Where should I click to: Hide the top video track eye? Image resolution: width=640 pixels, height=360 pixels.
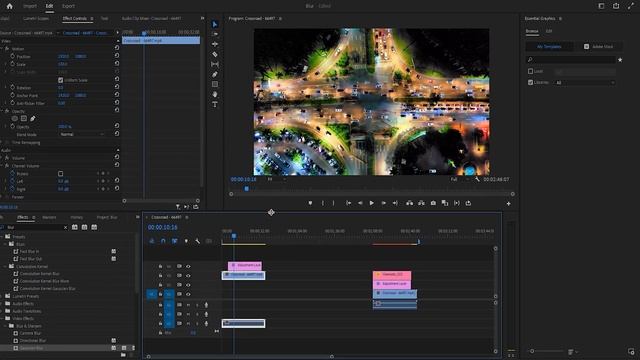pos(188,266)
